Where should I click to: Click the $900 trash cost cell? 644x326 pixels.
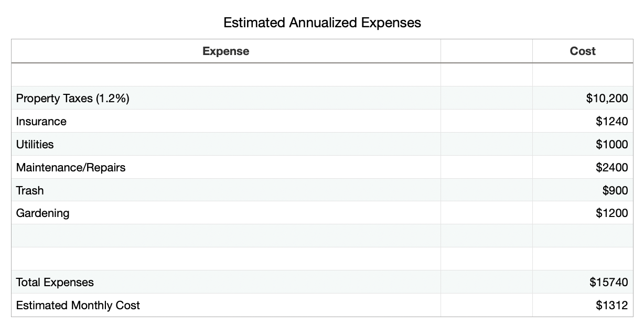pos(583,190)
